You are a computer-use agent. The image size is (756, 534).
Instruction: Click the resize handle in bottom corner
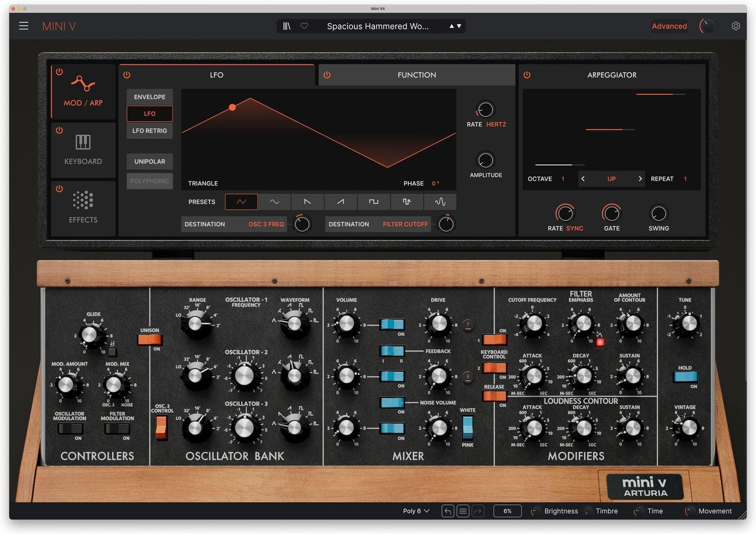click(742, 515)
